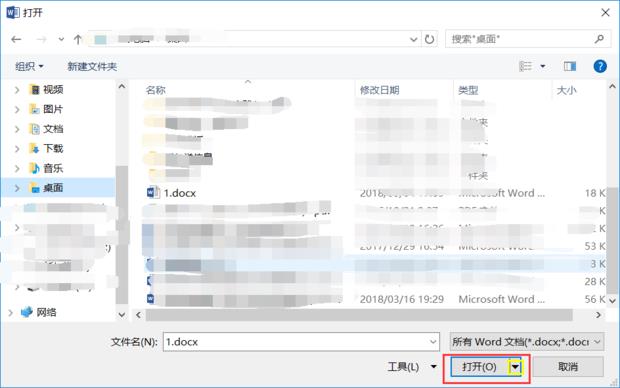The image size is (620, 388).
Task: Open the 工具(L) menu
Action: (412, 367)
